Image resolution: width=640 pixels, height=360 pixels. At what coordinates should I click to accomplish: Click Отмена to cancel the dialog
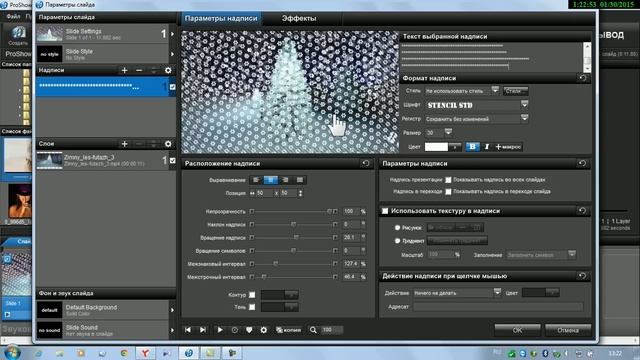568,330
